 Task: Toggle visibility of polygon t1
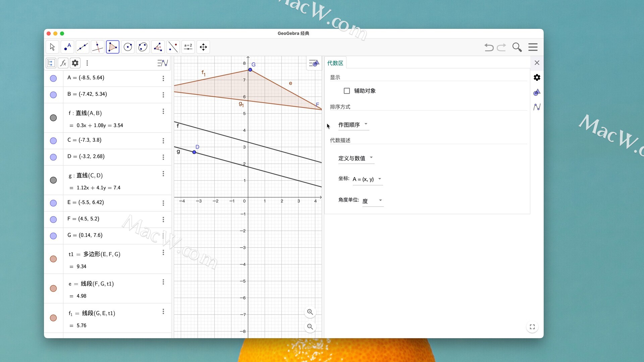53,259
